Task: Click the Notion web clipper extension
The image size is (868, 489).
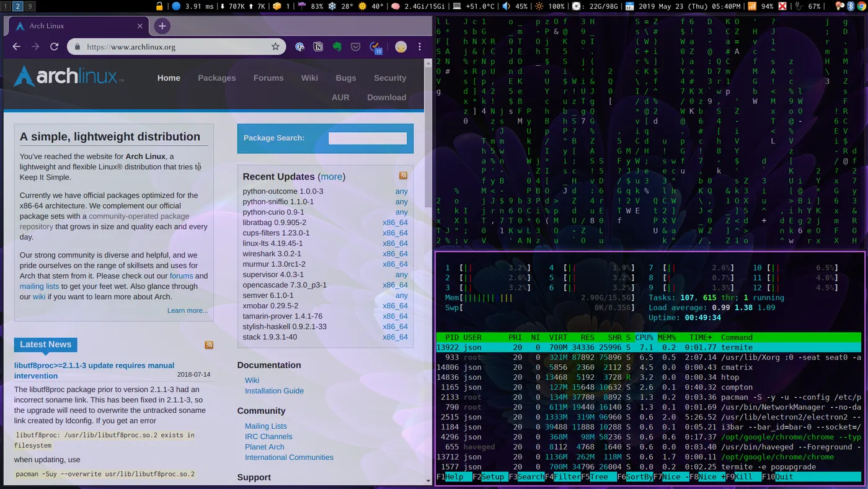Action: tap(318, 47)
